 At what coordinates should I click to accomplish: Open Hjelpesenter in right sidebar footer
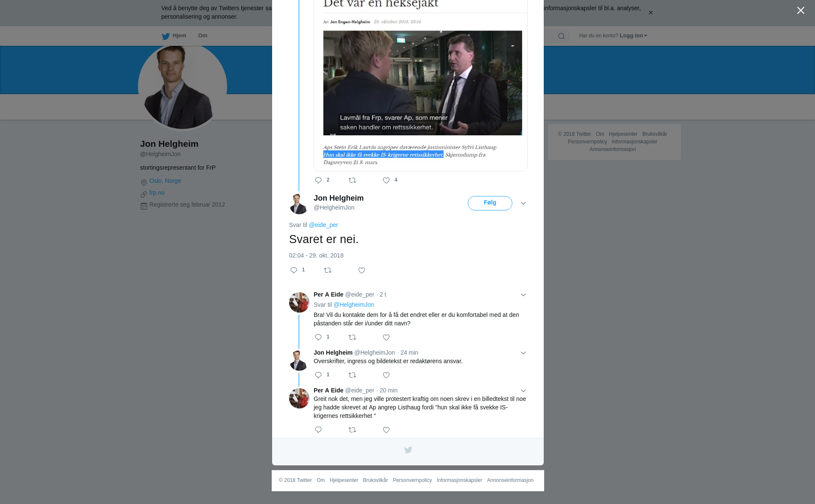click(x=623, y=134)
